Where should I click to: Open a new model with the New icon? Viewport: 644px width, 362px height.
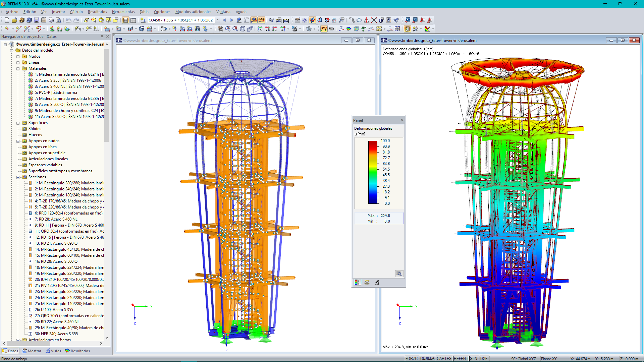[x=7, y=20]
